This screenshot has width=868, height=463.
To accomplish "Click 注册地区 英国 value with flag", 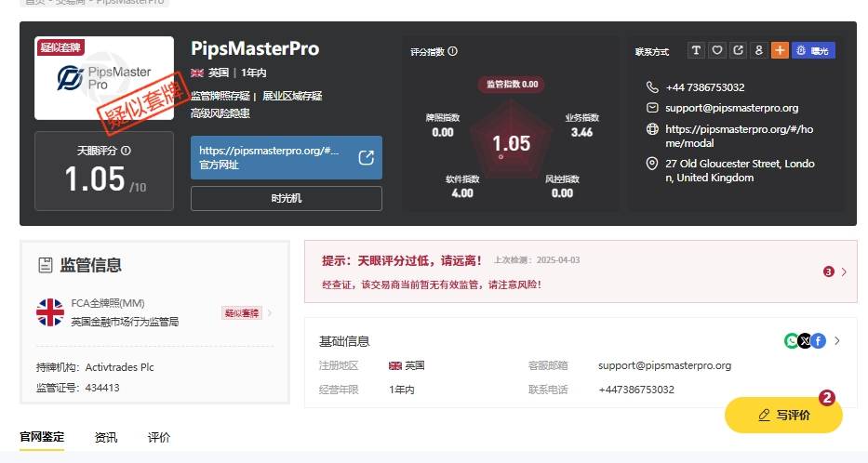I will click(x=407, y=365).
